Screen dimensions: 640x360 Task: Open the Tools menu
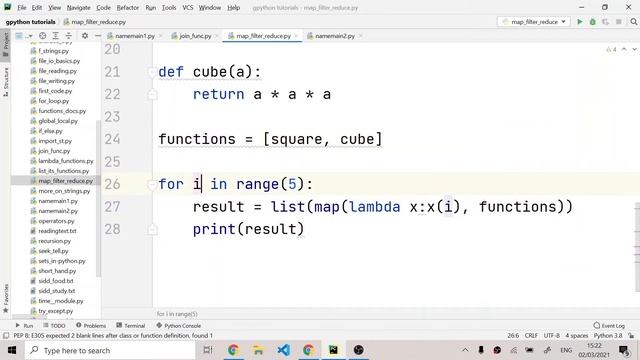point(169,7)
